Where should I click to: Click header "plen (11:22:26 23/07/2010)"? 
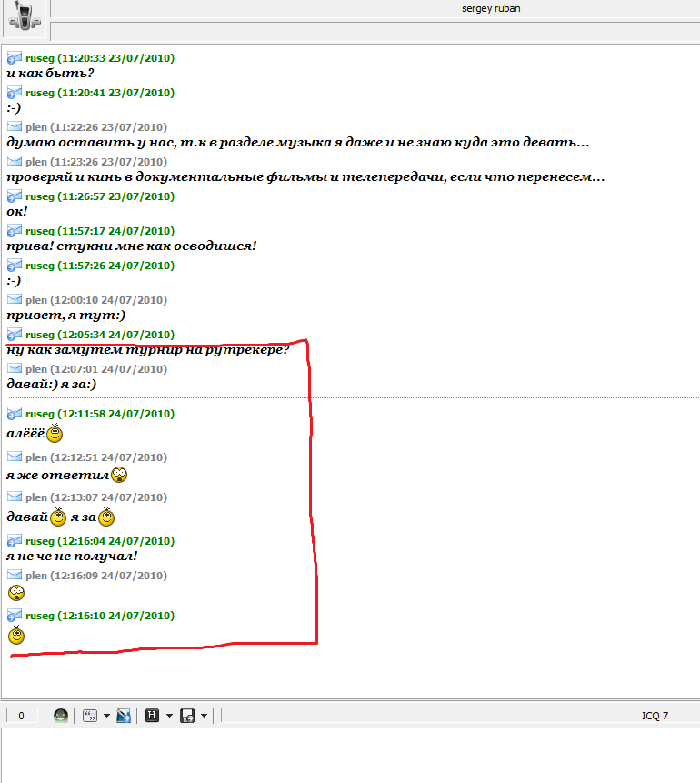96,126
